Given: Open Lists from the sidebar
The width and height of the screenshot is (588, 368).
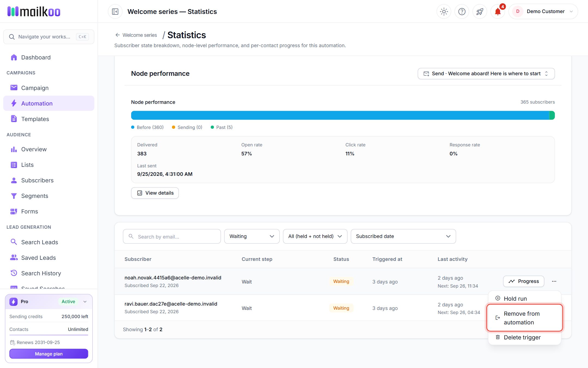Looking at the screenshot, I should (x=49, y=165).
